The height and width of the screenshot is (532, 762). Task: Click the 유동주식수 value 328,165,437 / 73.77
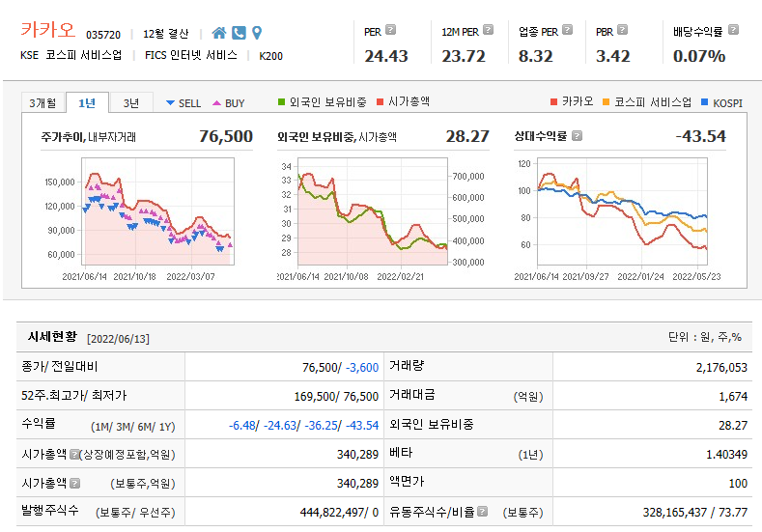pyautogui.click(x=695, y=513)
